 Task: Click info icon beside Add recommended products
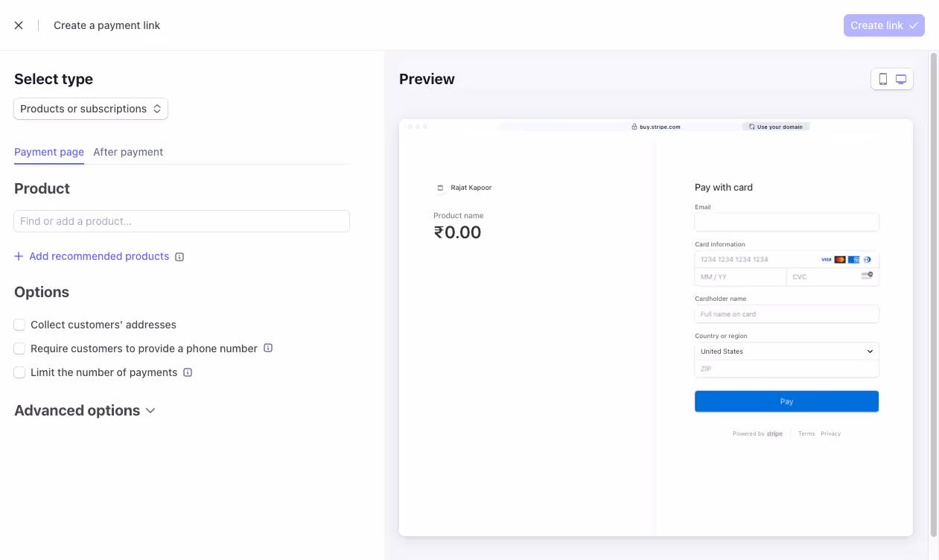click(179, 257)
